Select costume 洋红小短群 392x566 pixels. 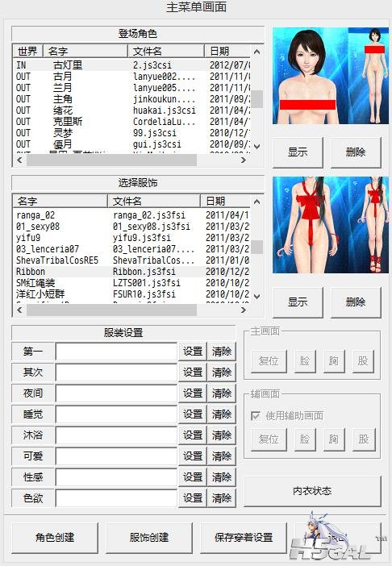(x=131, y=293)
